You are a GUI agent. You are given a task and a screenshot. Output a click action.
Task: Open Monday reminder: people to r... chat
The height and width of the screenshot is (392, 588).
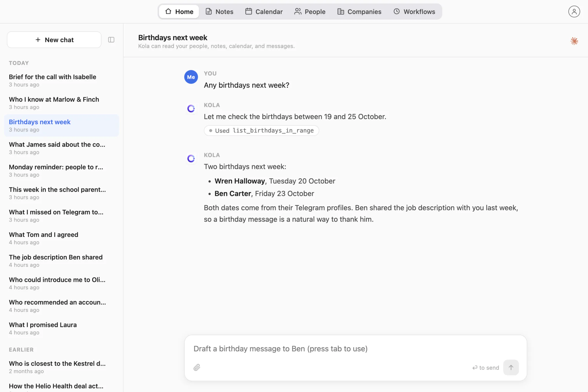61,170
